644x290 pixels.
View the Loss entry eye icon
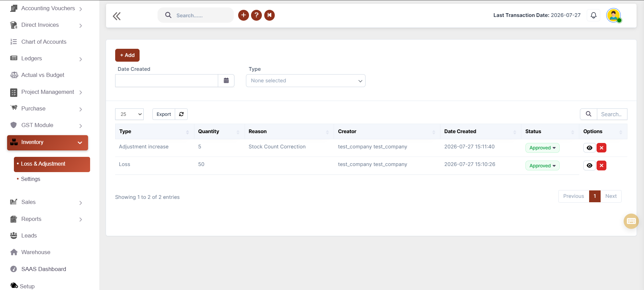(589, 166)
